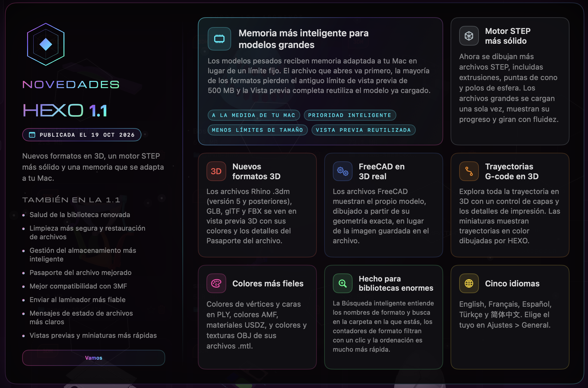Click the memory chip icon
Screen dimensions: 588x388
pyautogui.click(x=219, y=39)
